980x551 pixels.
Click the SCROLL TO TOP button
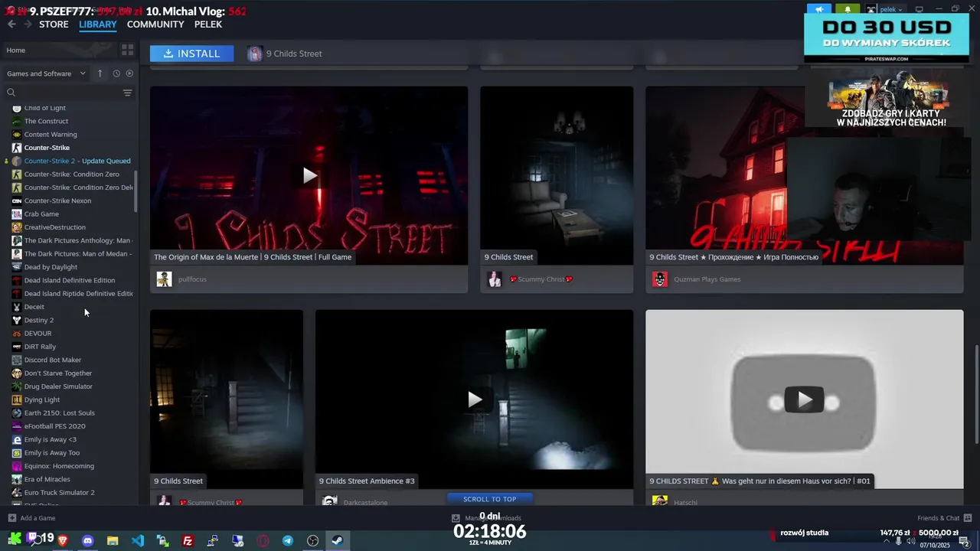point(490,499)
